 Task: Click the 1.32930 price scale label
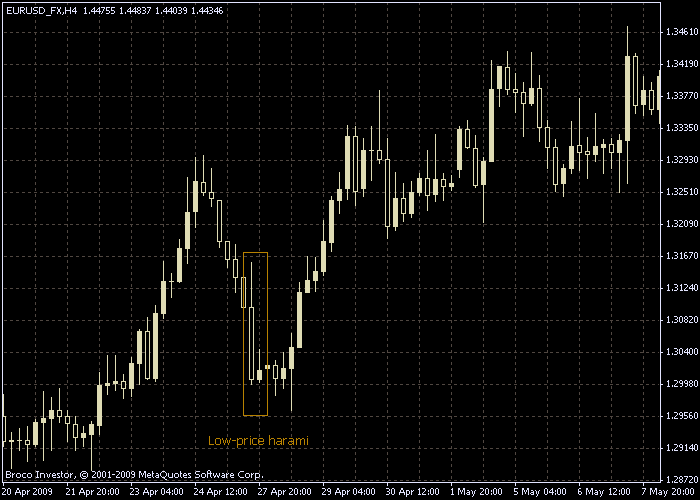[681, 160]
